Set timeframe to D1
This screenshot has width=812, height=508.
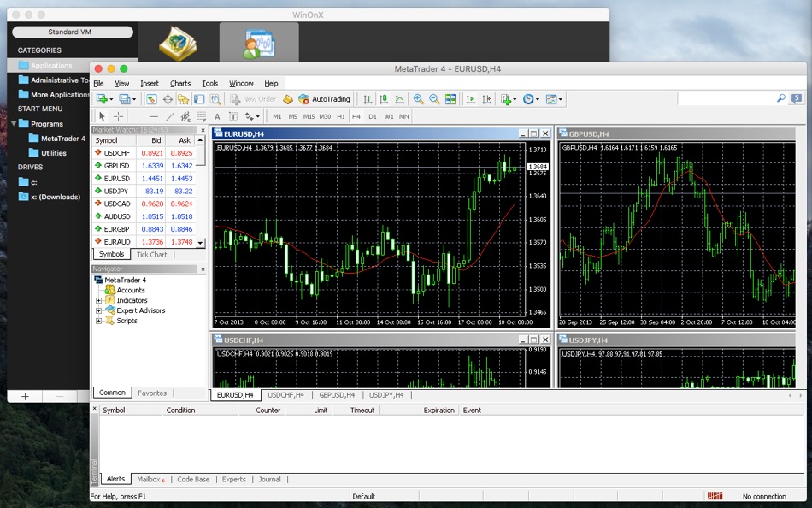point(374,115)
